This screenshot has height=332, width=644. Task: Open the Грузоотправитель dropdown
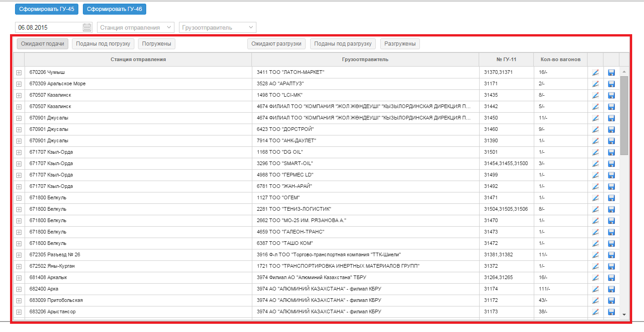coord(218,27)
